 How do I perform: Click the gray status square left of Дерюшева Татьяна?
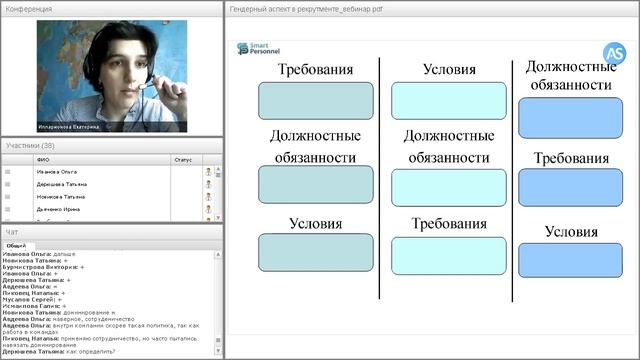coord(7,184)
